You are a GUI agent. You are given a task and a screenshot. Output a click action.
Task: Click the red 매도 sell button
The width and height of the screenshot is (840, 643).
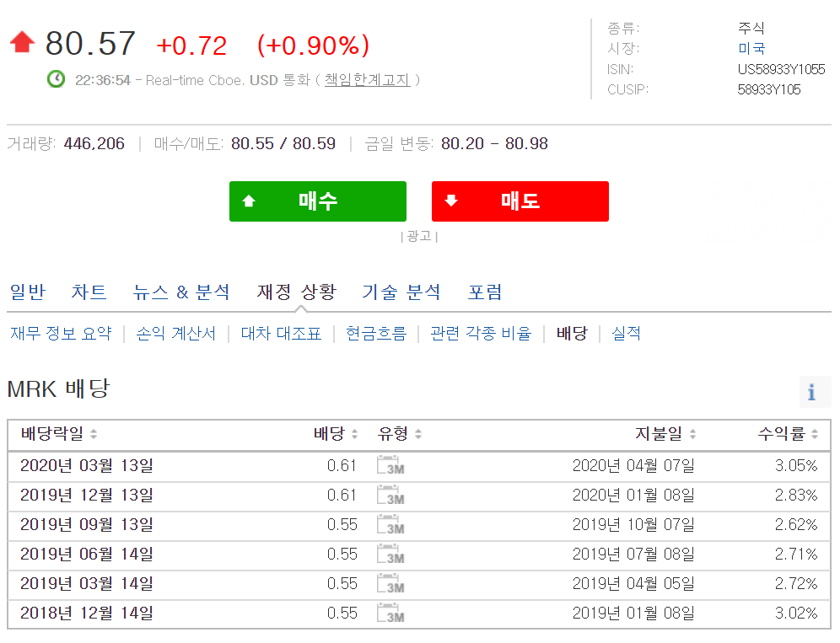(x=520, y=201)
